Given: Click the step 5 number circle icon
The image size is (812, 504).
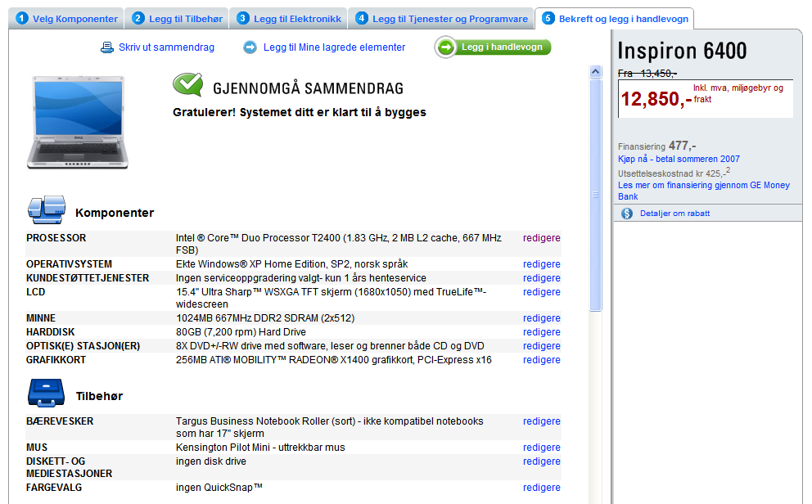Looking at the screenshot, I should tap(548, 19).
